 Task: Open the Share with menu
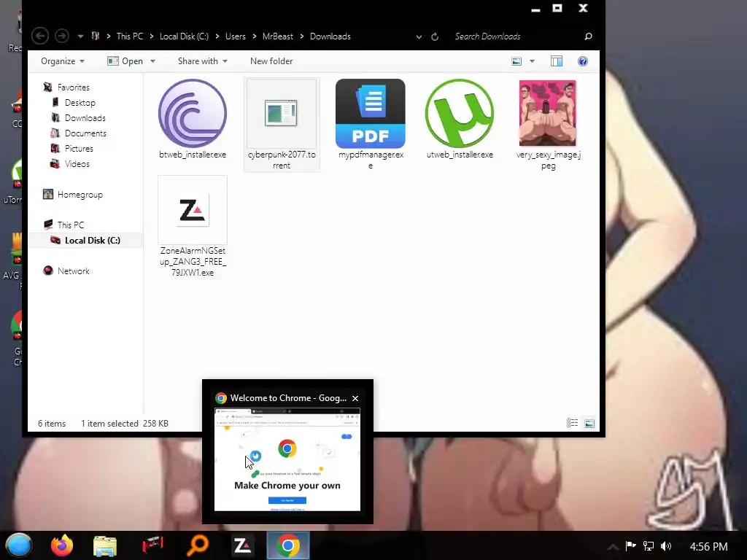pyautogui.click(x=203, y=61)
